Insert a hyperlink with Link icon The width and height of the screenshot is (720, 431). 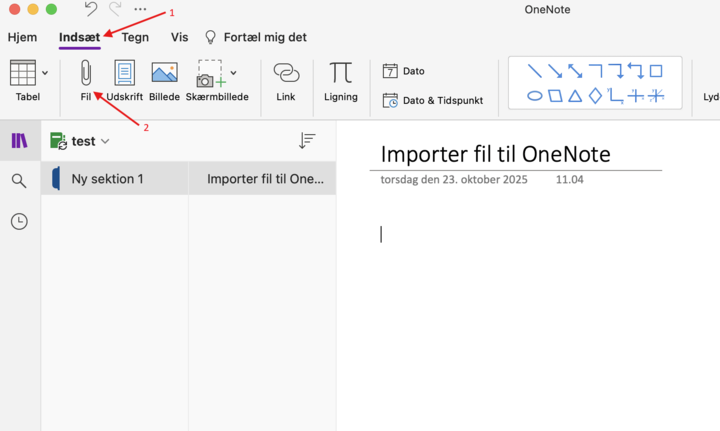click(x=286, y=74)
